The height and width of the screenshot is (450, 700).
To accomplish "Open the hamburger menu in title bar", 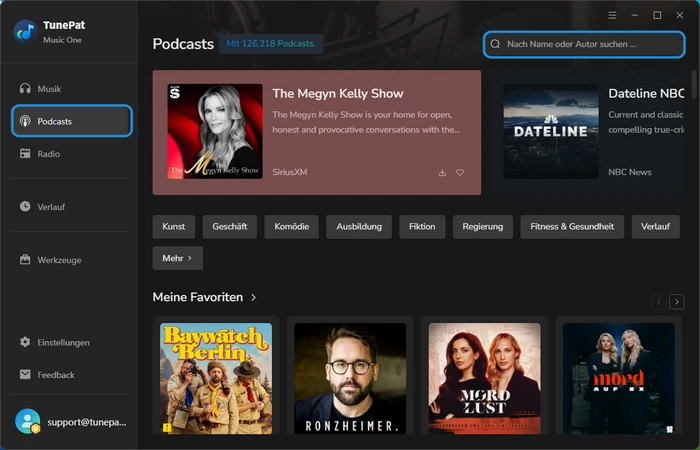I will pos(612,15).
